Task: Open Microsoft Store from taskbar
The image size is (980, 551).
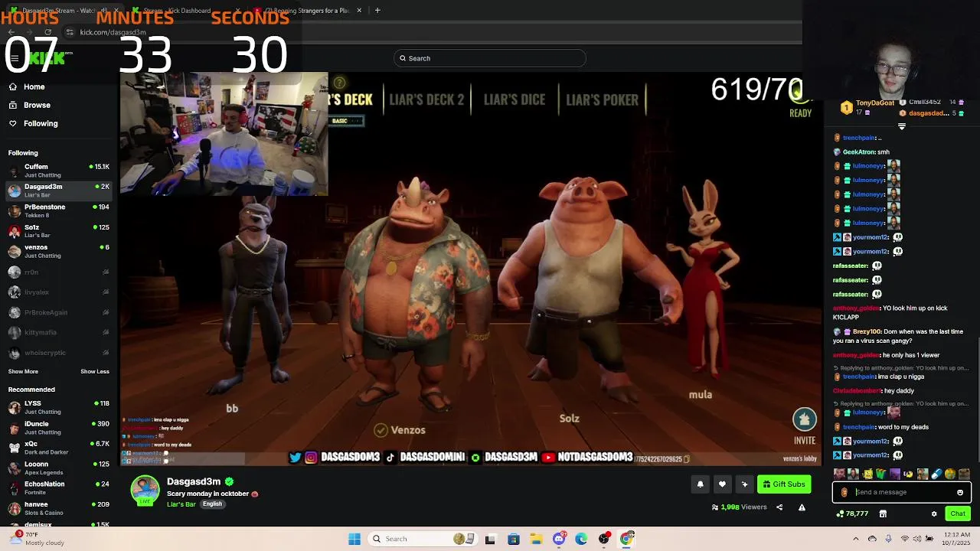Action: click(x=514, y=539)
